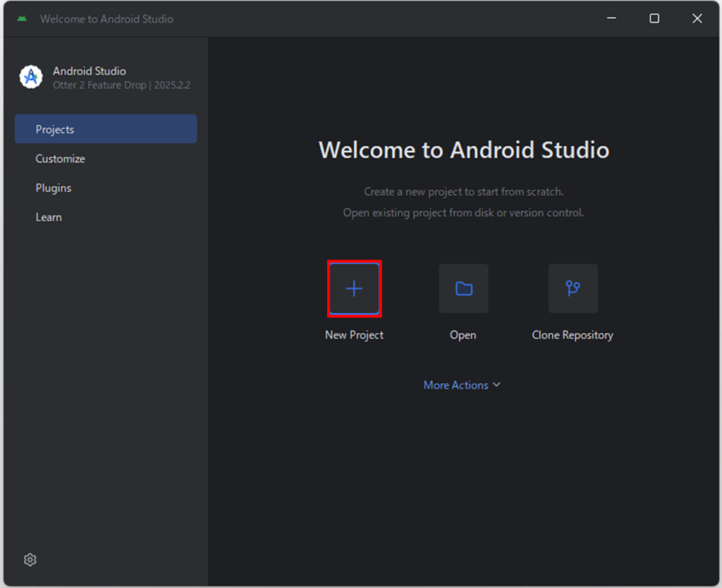Select the Projects tab
The image size is (722, 588).
tap(106, 130)
